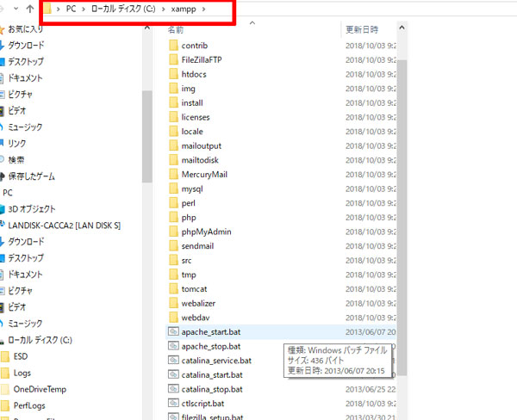The width and height of the screenshot is (517, 420).
Task: Go up one folder level with the up arrow
Action: 30,9
